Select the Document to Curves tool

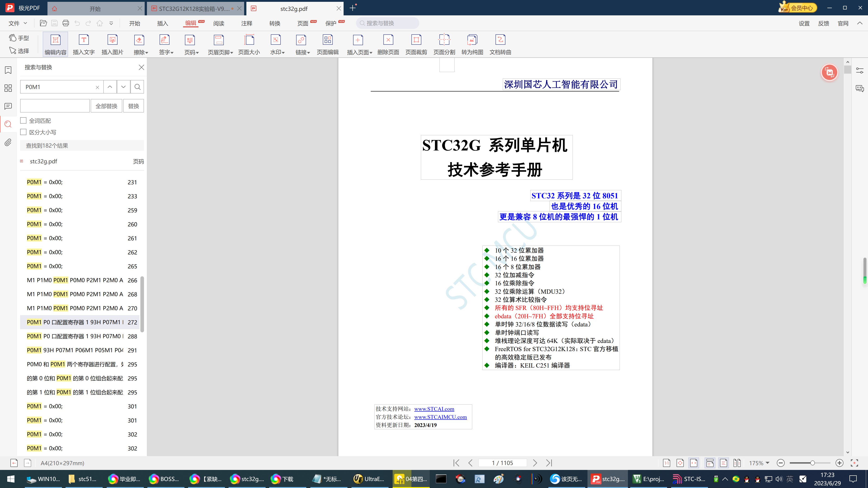pyautogui.click(x=500, y=44)
